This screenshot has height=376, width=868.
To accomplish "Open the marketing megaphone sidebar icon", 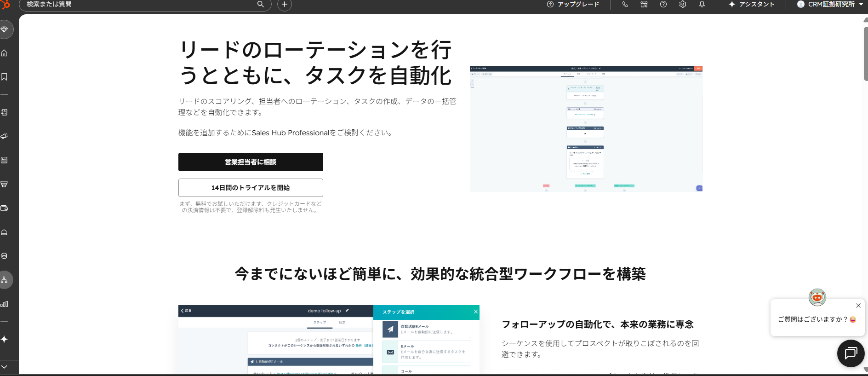I will tap(5, 136).
